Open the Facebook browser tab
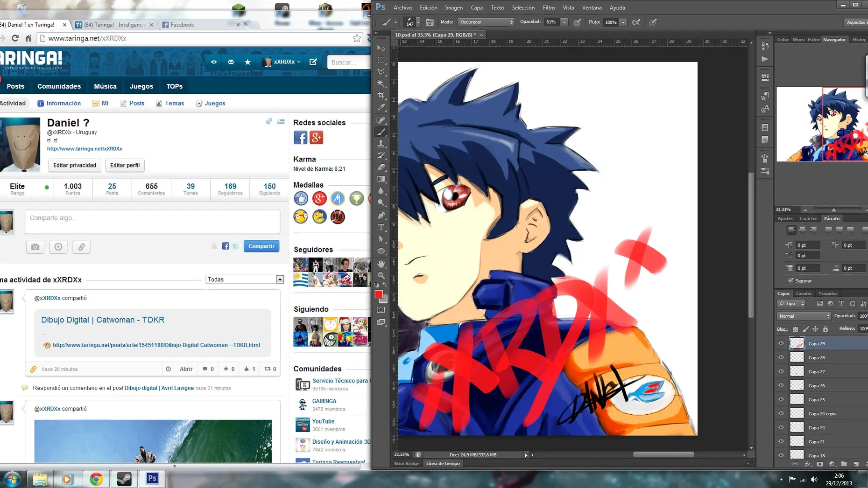Image resolution: width=868 pixels, height=488 pixels. pyautogui.click(x=201, y=25)
